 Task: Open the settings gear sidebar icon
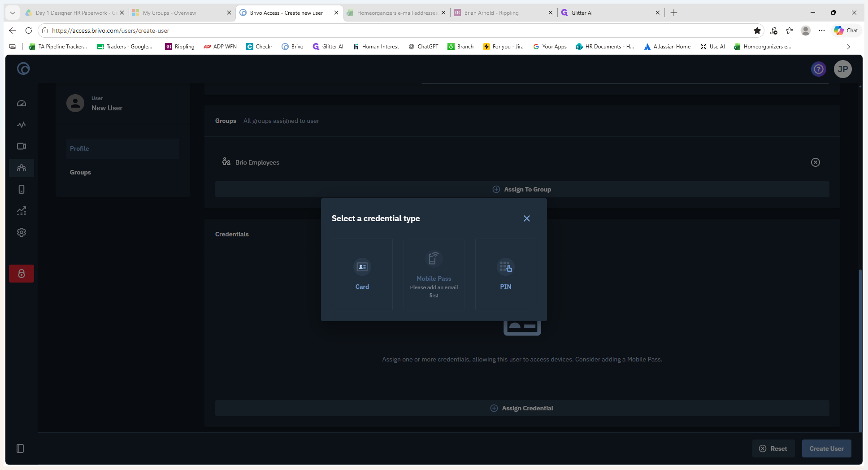pyautogui.click(x=22, y=232)
